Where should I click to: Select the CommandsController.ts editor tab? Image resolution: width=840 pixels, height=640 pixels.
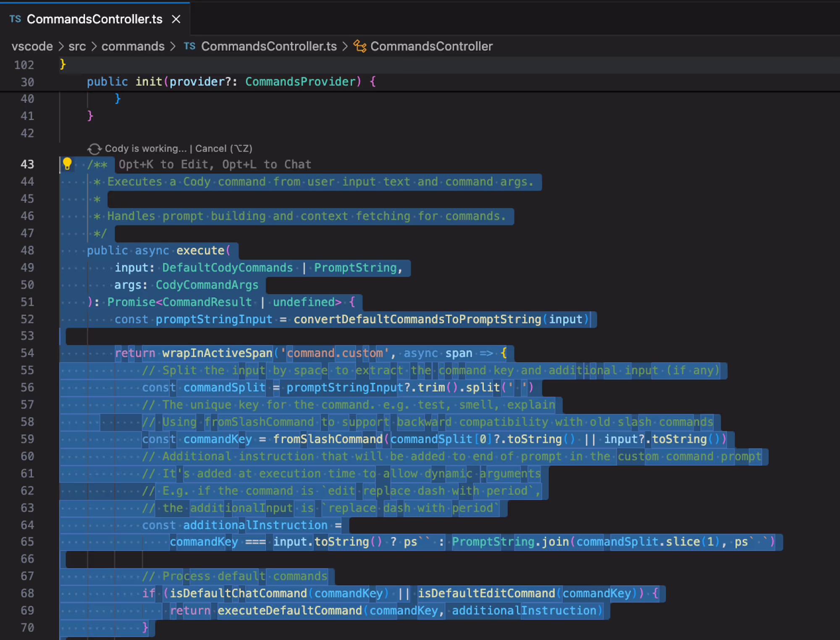[x=95, y=19]
